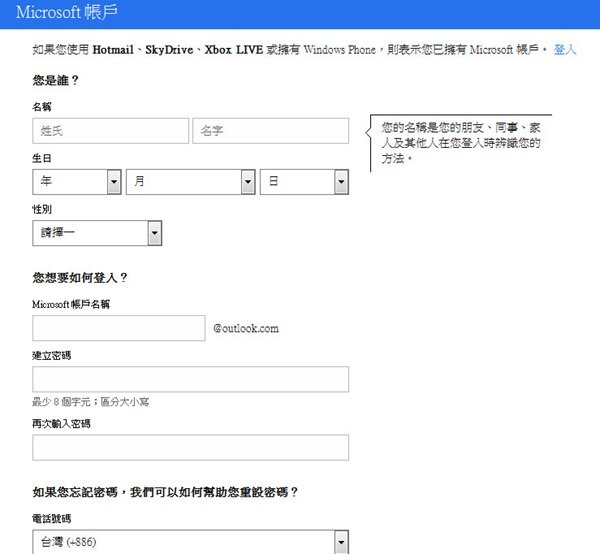This screenshot has width=600, height=554.
Task: Click the 生日 label
Action: 42,158
